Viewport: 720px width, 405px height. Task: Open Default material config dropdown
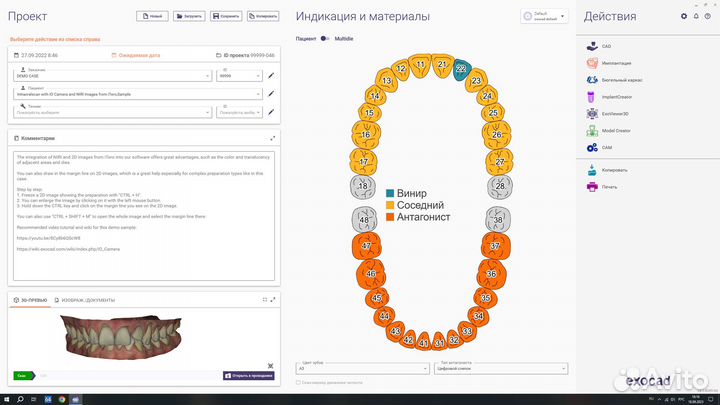tap(544, 16)
